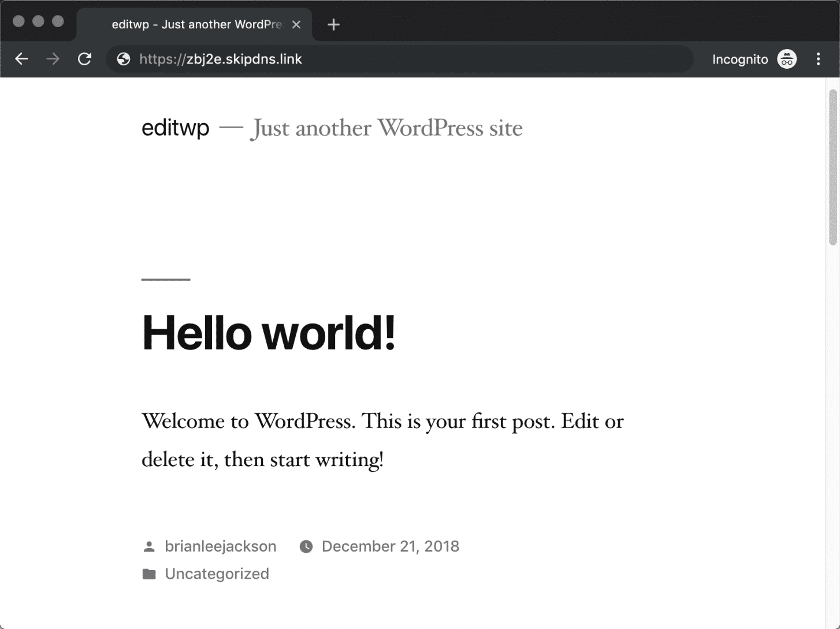Viewport: 840px width, 629px height.
Task: Click the category folder icon beside Uncategorized
Action: (149, 573)
